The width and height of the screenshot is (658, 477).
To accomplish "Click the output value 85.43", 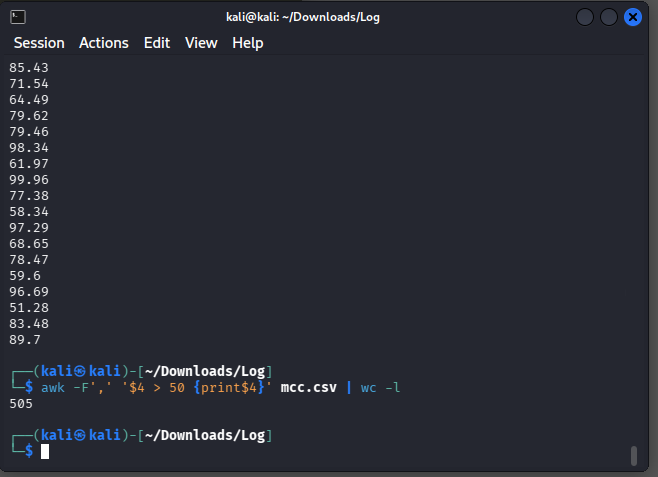I will click(x=29, y=68).
